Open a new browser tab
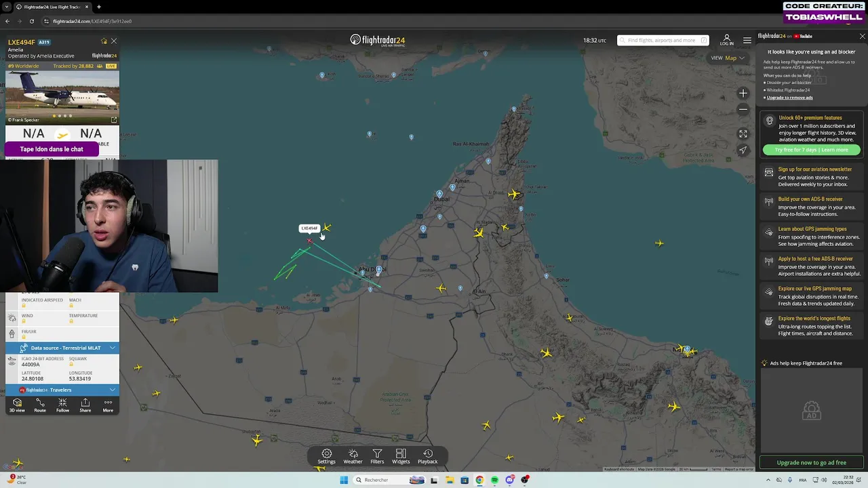868x488 pixels. [x=99, y=7]
